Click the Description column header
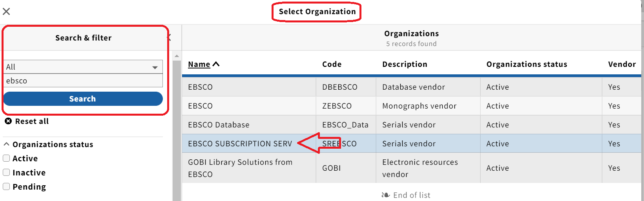This screenshot has width=644, height=201. point(405,64)
